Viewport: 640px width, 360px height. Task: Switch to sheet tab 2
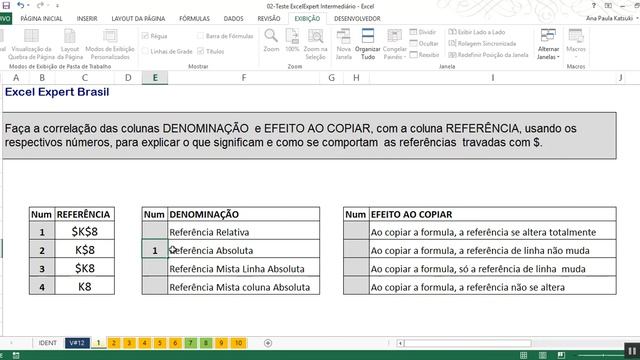[x=114, y=343]
